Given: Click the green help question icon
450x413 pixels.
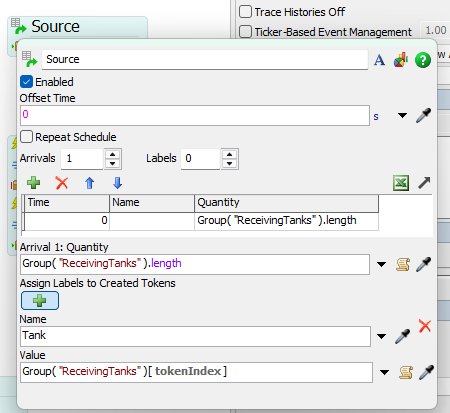Looking at the screenshot, I should pos(423,60).
